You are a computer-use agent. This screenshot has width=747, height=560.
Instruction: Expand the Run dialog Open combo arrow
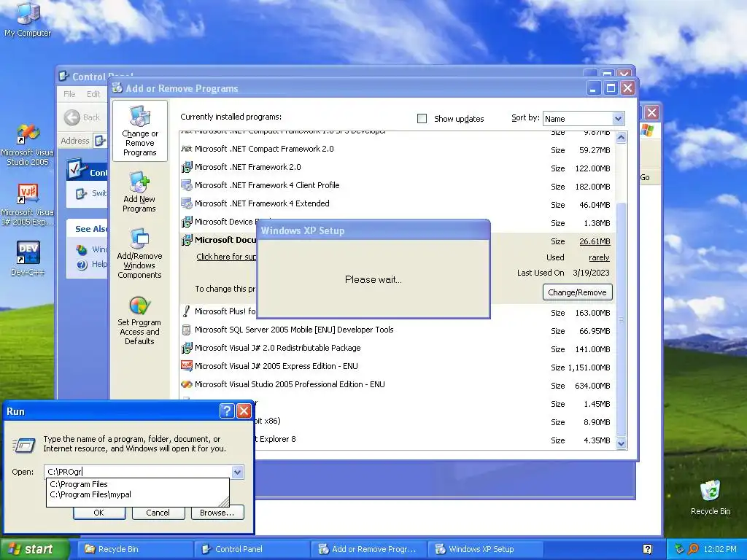click(x=237, y=472)
